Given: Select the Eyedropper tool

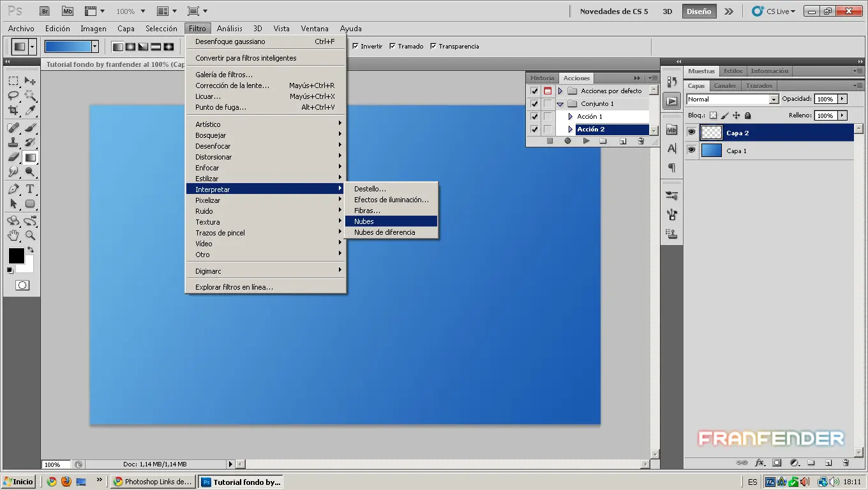Looking at the screenshot, I should (30, 111).
